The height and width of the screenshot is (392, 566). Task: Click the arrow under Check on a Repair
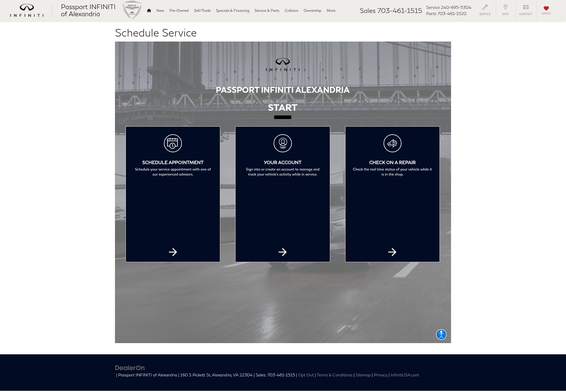point(392,252)
